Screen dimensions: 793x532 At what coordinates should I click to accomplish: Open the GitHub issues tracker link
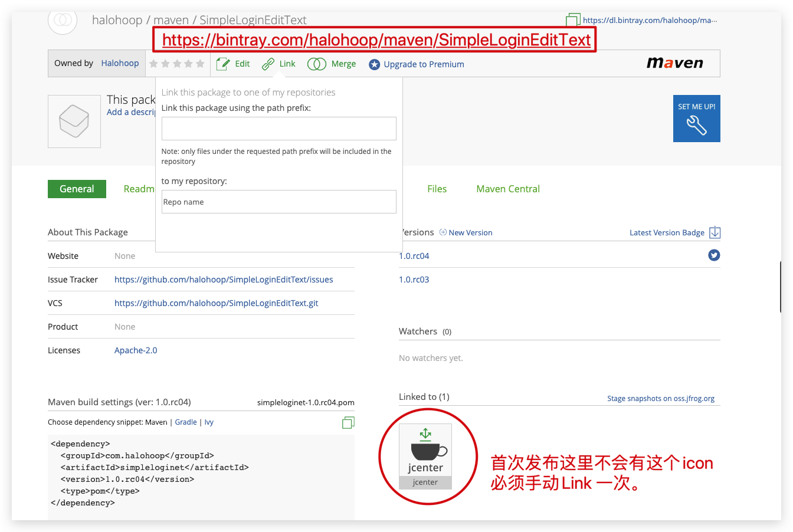[224, 280]
